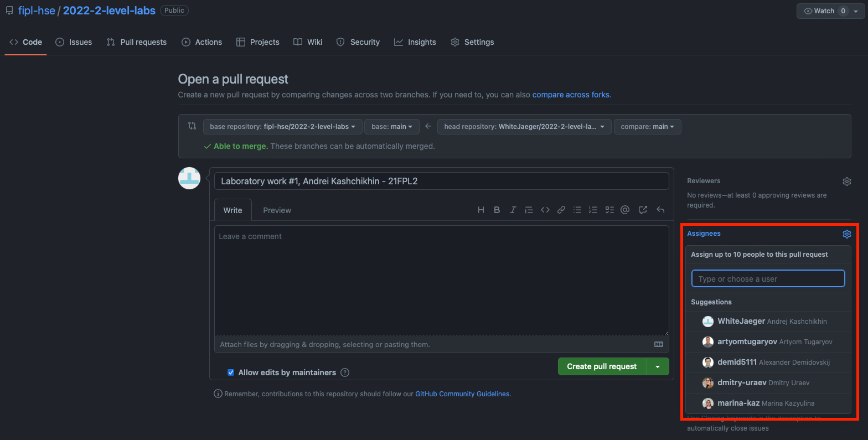Assign WhiteJaeger Andrej Kashchikhin
The width and height of the screenshot is (868, 440).
[x=768, y=322]
